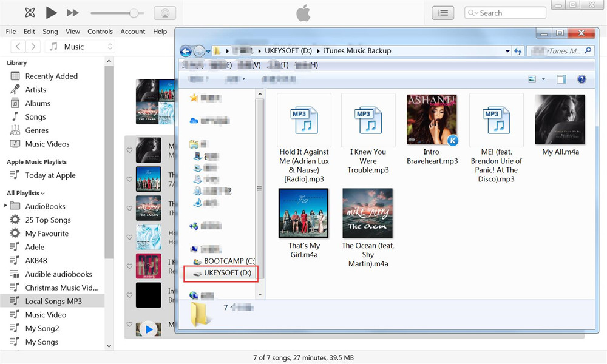Image resolution: width=607 pixels, height=364 pixels.
Task: Select Recently Added in Library
Action: (x=52, y=76)
